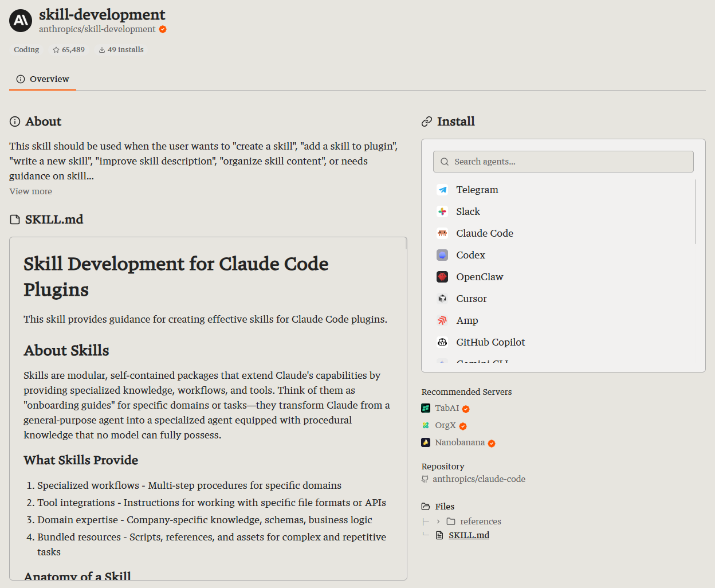Select OpenClaw in the agents list
This screenshot has height=588, width=715.
point(564,277)
